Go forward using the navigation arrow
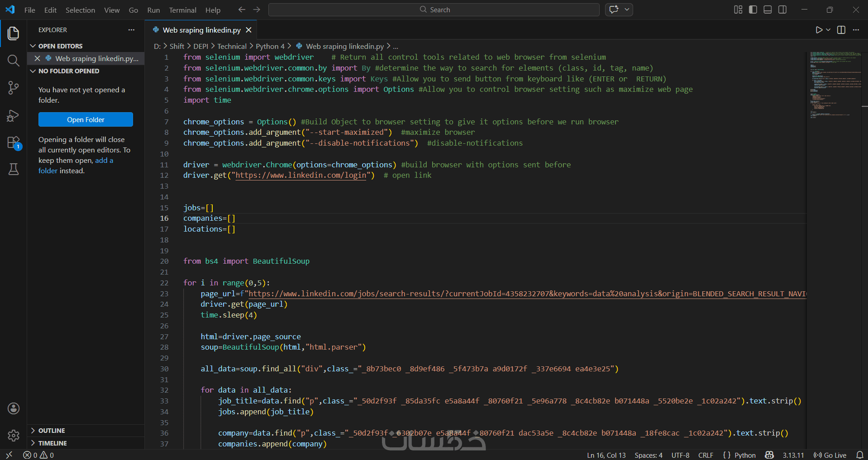868x460 pixels. (257, 9)
